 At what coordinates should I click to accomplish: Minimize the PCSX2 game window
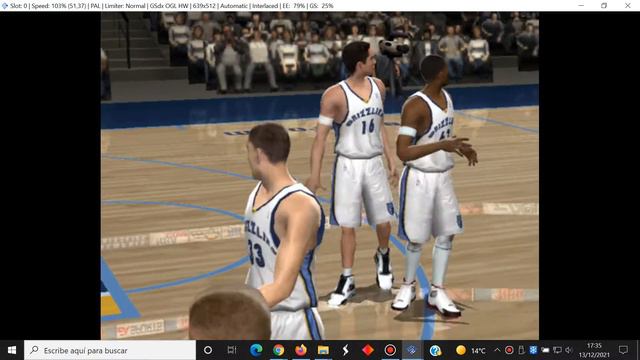tap(581, 6)
